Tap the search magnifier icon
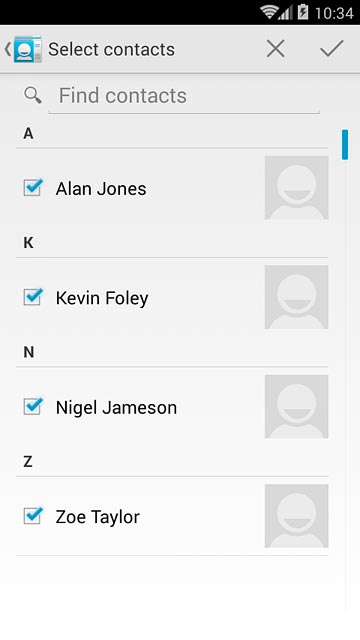Image resolution: width=360 pixels, height=640 pixels. coord(33,95)
